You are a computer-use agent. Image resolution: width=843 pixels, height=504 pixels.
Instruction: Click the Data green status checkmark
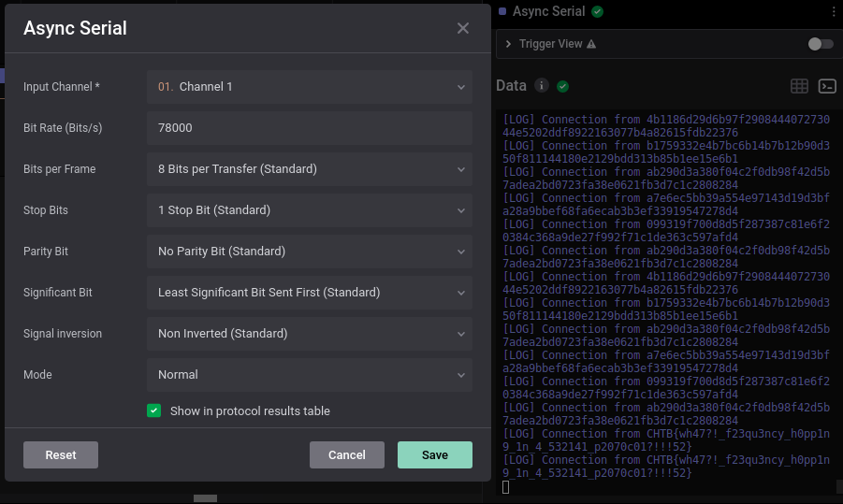click(x=563, y=86)
